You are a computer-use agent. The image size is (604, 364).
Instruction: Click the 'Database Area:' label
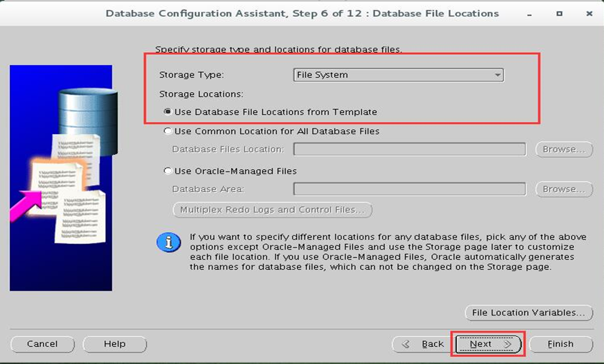coord(208,189)
